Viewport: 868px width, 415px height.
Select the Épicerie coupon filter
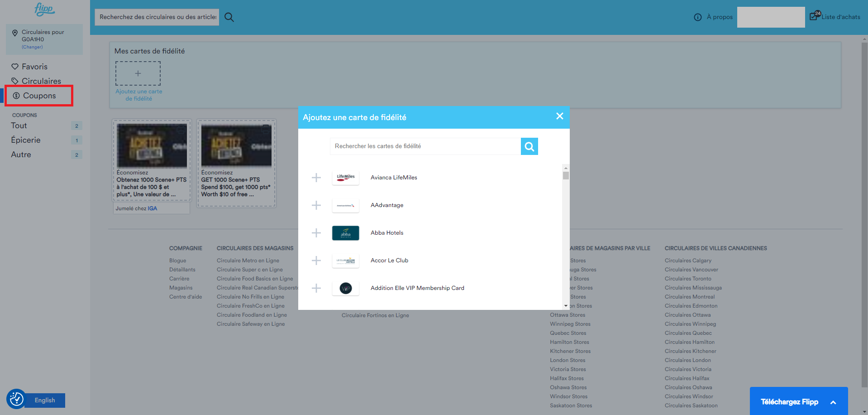pos(26,140)
